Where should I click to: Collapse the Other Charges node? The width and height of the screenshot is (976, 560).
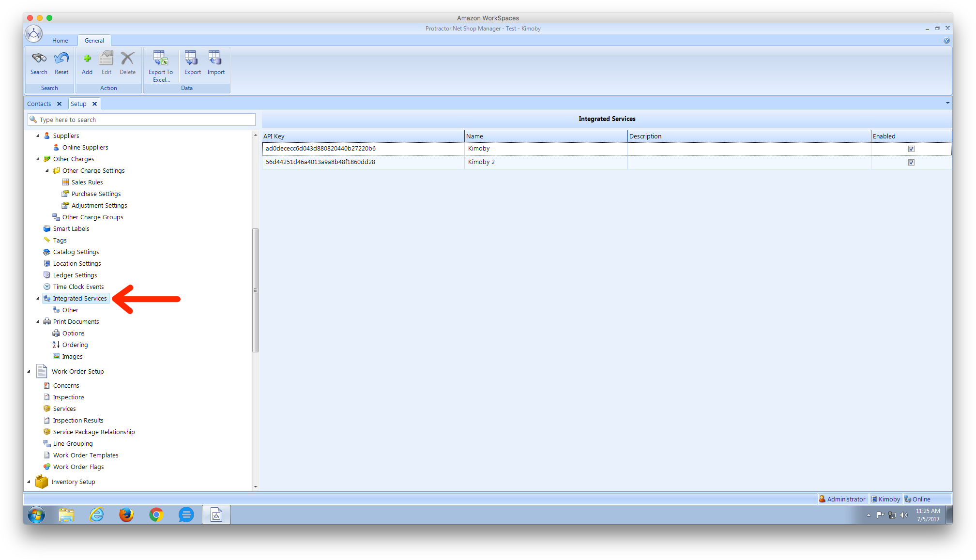pos(38,159)
